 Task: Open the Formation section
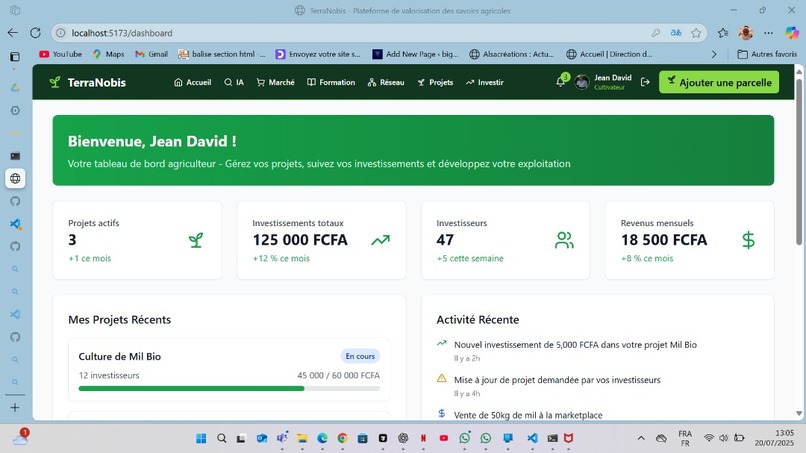click(331, 82)
